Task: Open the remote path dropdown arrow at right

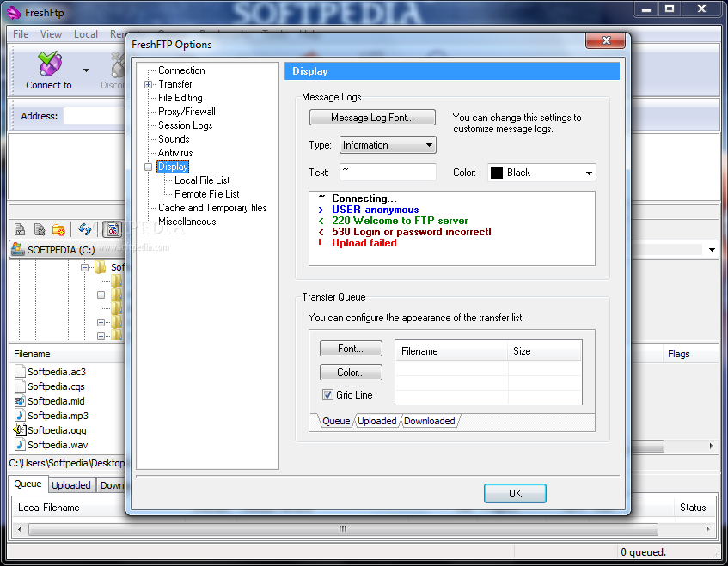Action: pyautogui.click(x=712, y=250)
